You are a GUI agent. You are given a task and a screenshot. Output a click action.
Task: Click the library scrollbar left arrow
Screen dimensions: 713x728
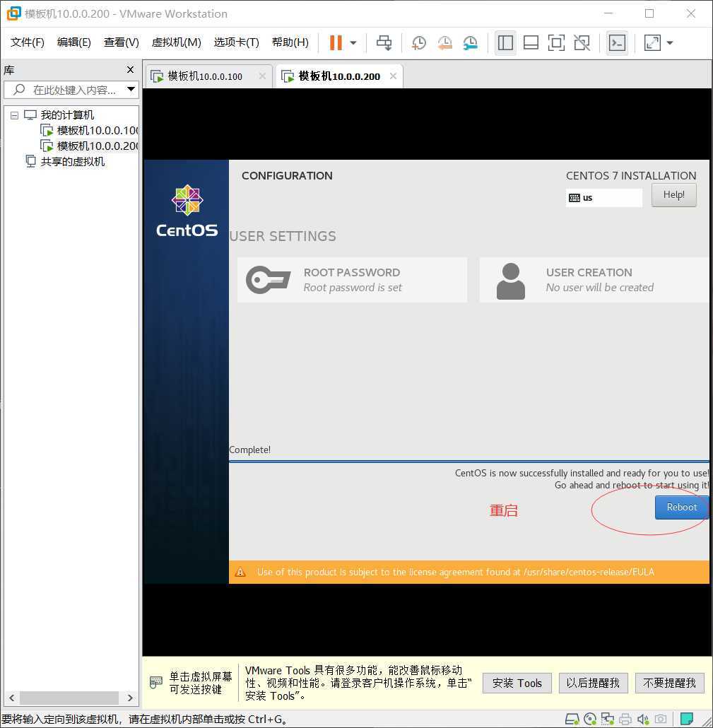tap(11, 698)
